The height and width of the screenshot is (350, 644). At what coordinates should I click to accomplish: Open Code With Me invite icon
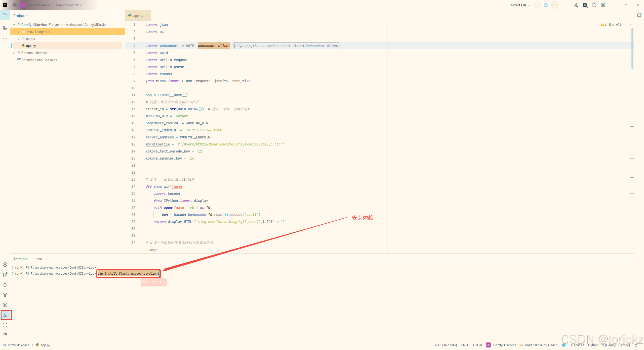click(576, 5)
